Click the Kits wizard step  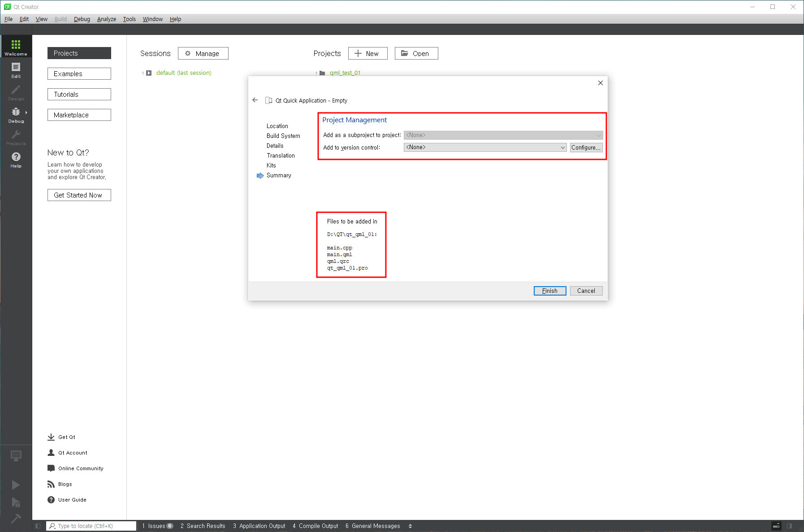point(271,166)
